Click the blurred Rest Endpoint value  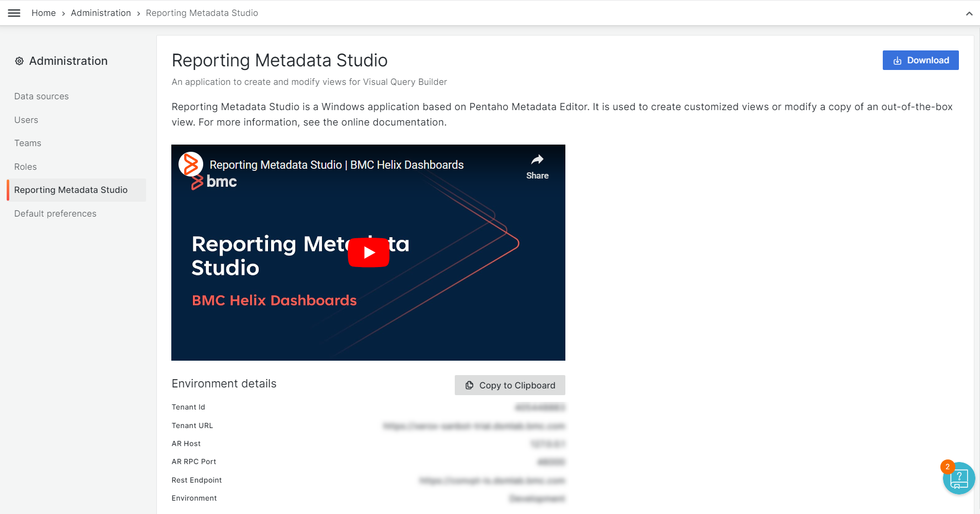492,481
